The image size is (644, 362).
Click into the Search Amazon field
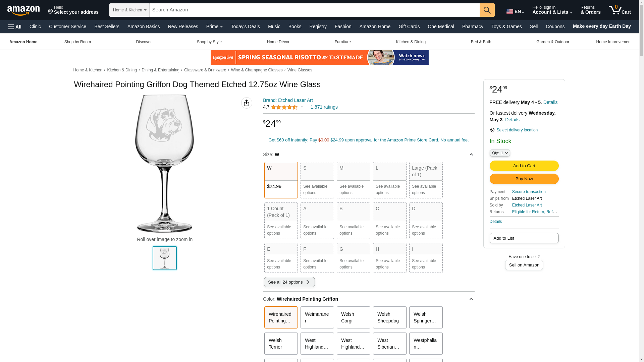tap(315, 10)
